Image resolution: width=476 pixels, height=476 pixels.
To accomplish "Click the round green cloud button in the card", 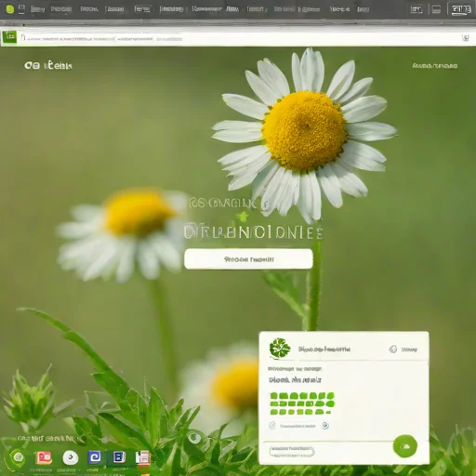I will tap(405, 446).
